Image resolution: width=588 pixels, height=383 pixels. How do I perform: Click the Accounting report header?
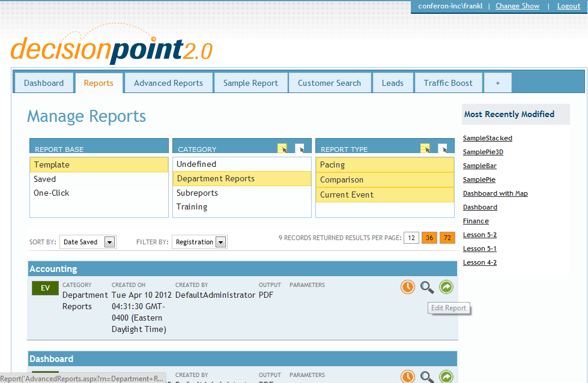(x=243, y=269)
